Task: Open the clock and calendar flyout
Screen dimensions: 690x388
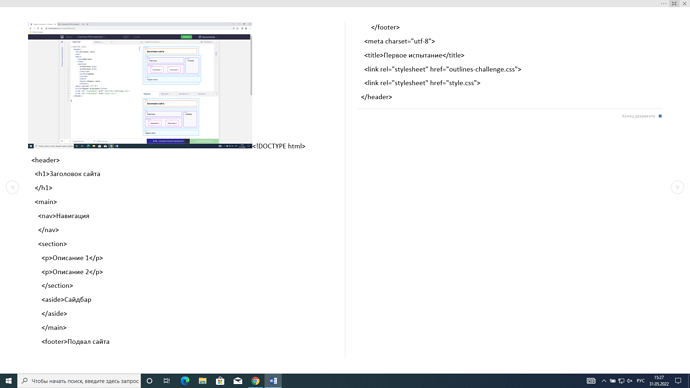Action: [659, 381]
